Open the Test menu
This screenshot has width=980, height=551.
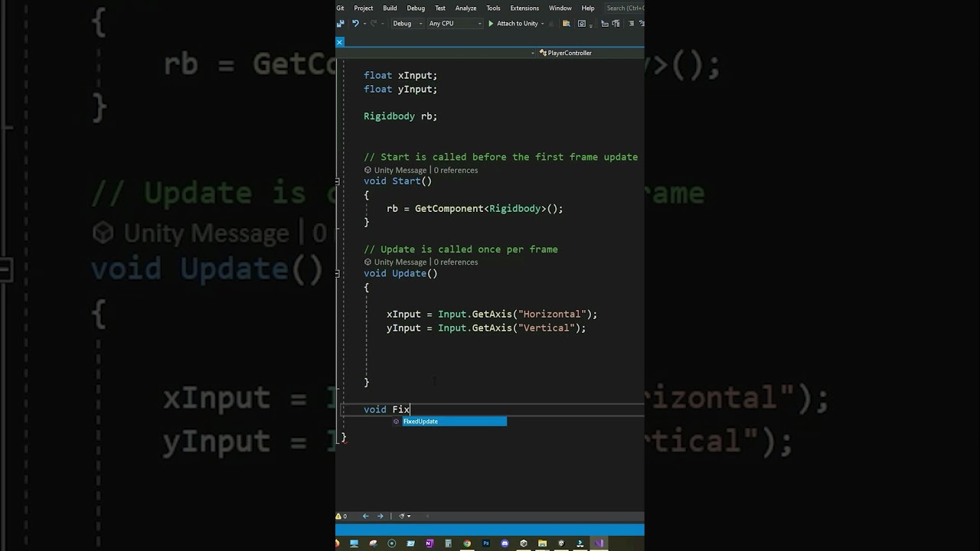click(x=440, y=8)
